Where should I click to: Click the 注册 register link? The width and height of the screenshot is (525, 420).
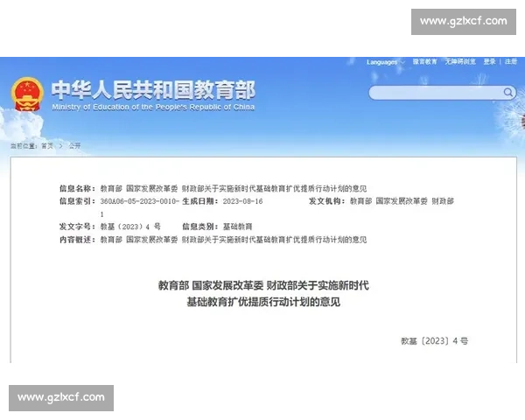(511, 61)
